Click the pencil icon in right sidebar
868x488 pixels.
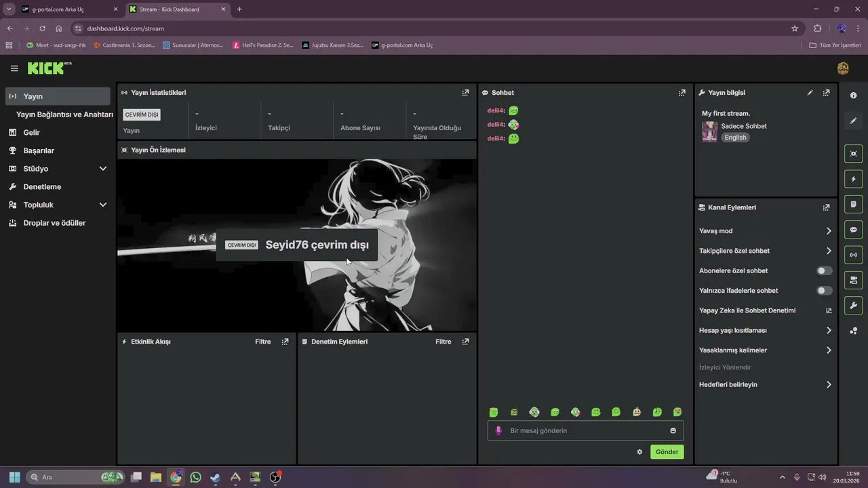tap(853, 121)
